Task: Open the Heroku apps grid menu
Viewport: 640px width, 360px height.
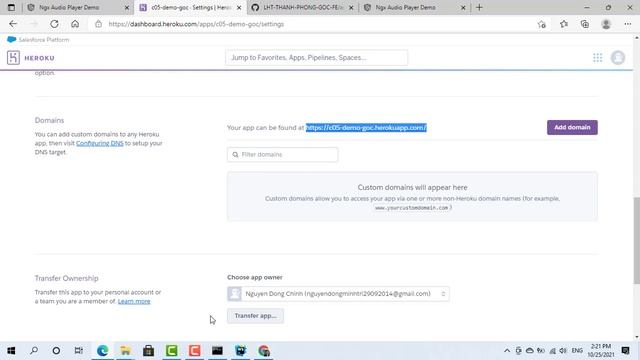Action: pos(598,58)
